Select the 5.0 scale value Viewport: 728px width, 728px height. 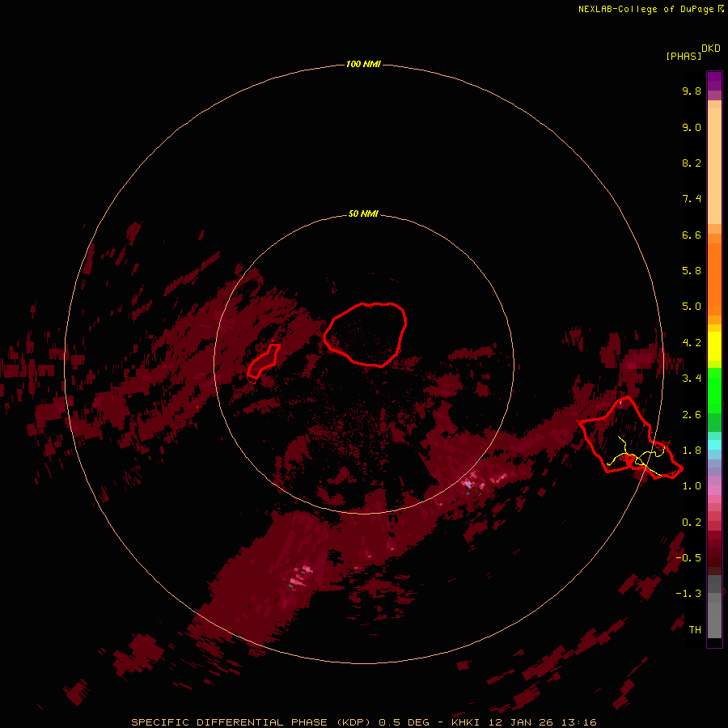tap(692, 307)
